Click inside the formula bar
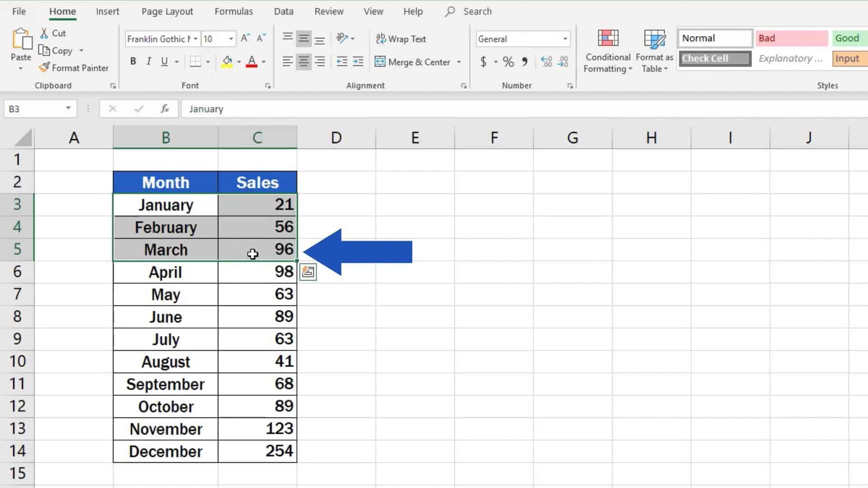The height and width of the screenshot is (488, 868). tap(316, 109)
